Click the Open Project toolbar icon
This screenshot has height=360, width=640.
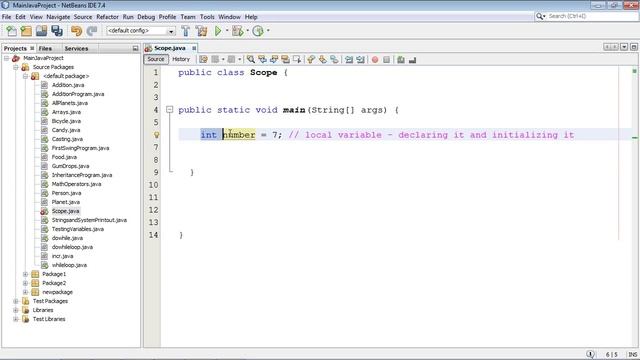pyautogui.click(x=41, y=31)
